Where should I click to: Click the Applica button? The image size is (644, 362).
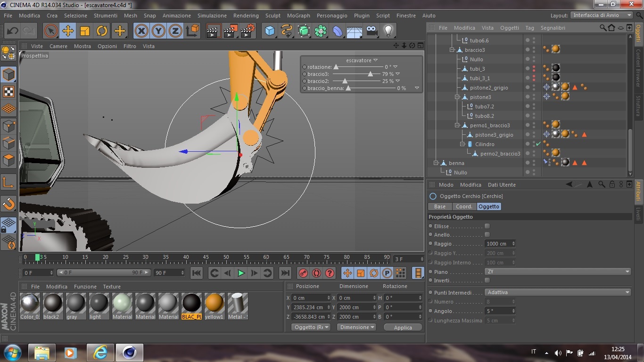click(403, 327)
